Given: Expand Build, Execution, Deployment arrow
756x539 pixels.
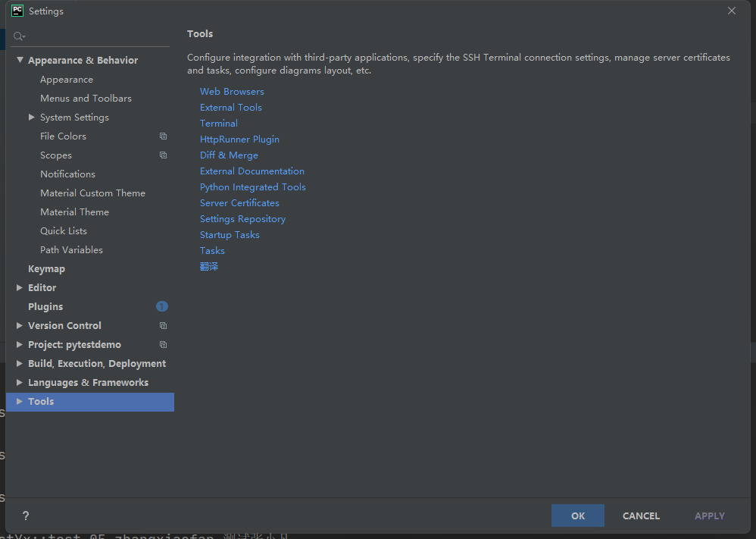Looking at the screenshot, I should click(19, 363).
